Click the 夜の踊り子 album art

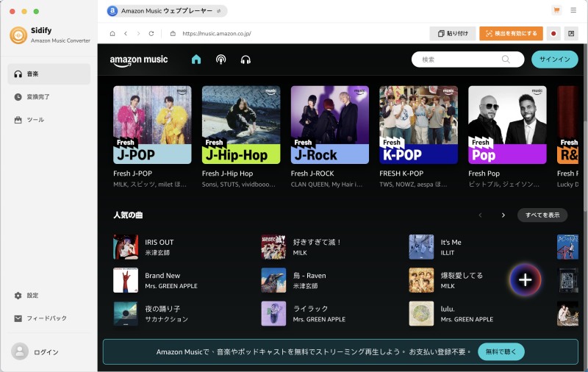[126, 313]
